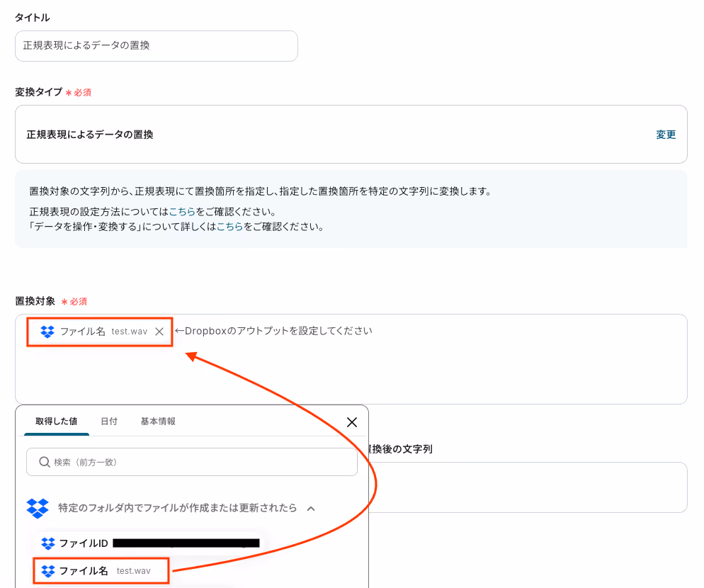Switch to the 取得した値 tab
This screenshot has height=588, width=704.
tap(57, 422)
